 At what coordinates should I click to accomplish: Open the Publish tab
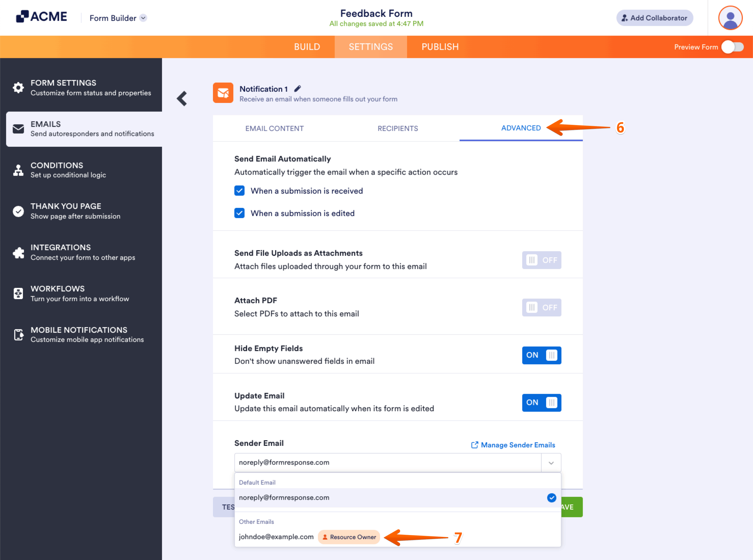(440, 47)
